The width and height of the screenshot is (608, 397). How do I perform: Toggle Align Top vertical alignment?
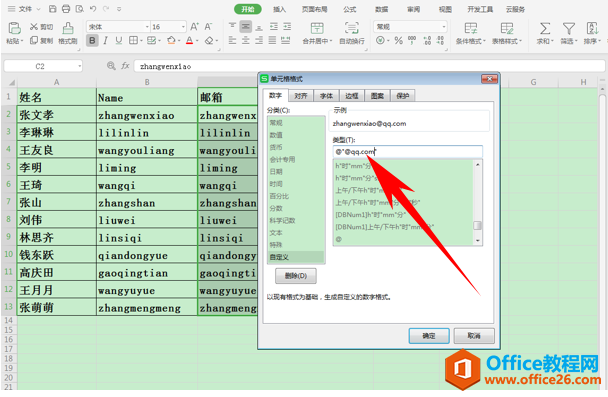(x=232, y=26)
